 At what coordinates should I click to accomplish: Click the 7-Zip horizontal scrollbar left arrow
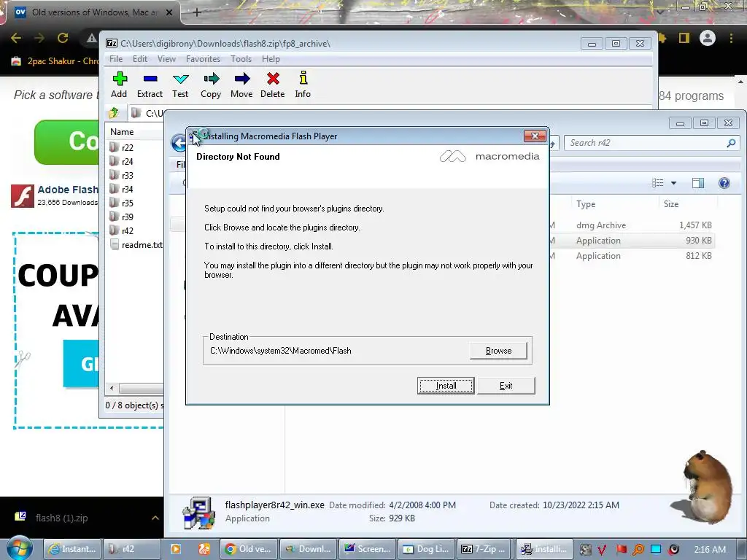pyautogui.click(x=112, y=388)
